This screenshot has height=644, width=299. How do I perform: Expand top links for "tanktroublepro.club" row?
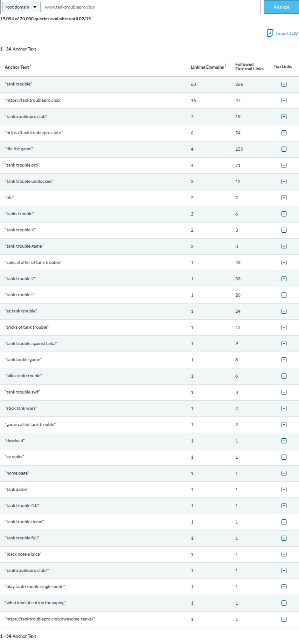point(284,117)
